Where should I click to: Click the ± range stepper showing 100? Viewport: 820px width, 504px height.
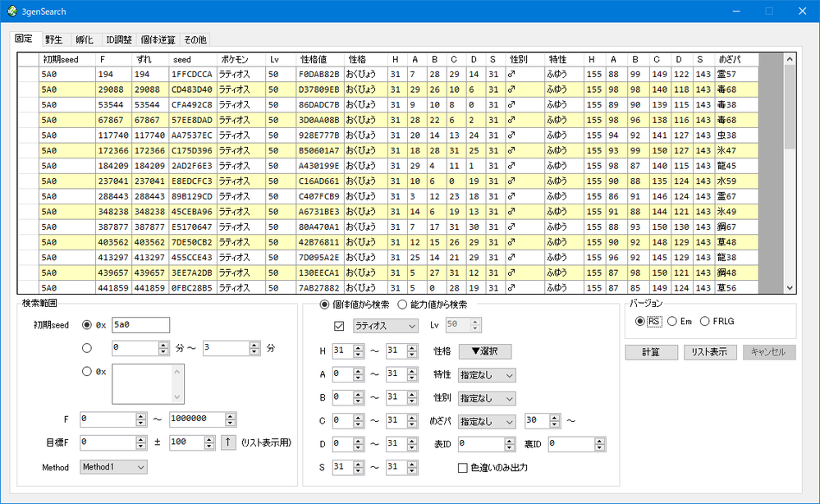(x=192, y=442)
